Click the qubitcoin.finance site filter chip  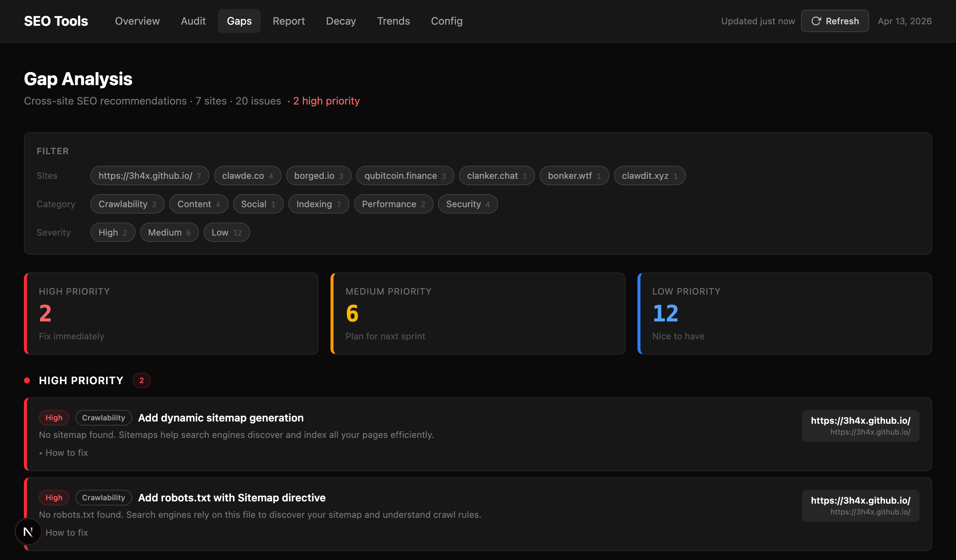click(x=405, y=175)
